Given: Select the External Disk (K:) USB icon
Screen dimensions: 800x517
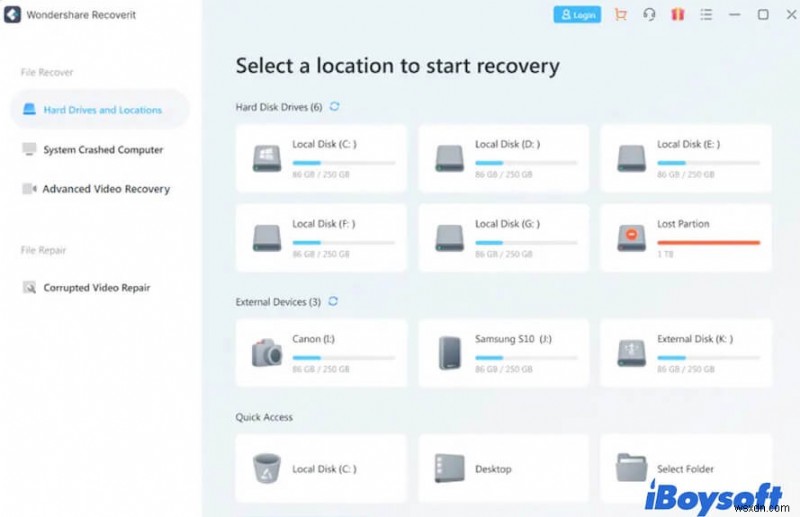Looking at the screenshot, I should (632, 353).
